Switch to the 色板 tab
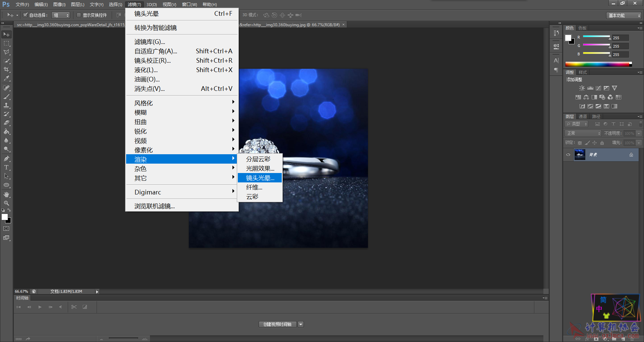The image size is (644, 342). tap(583, 28)
